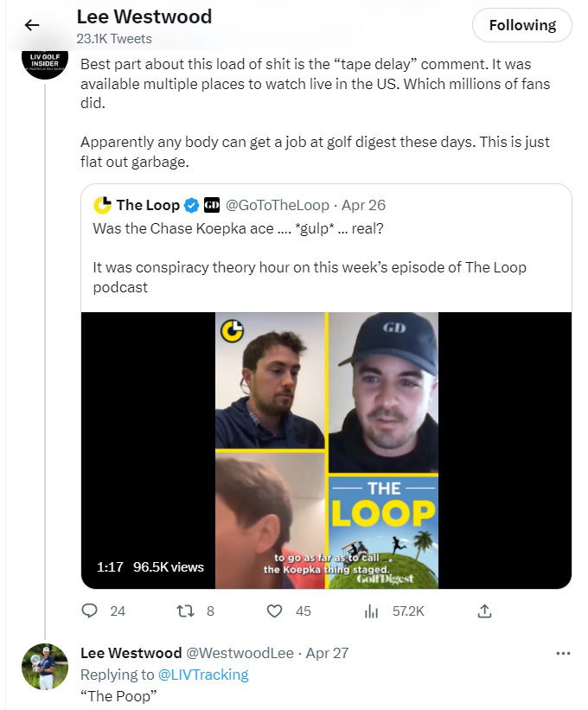Like the tweet with the heart icon

point(275,611)
